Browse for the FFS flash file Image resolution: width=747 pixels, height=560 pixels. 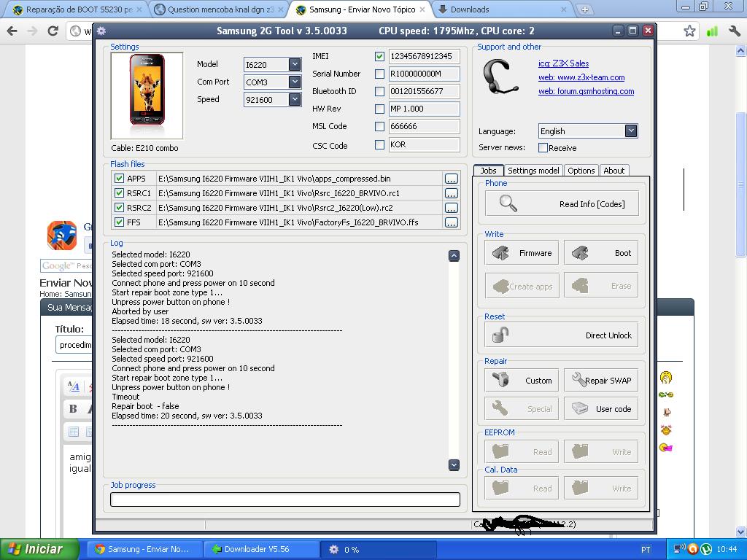click(451, 222)
